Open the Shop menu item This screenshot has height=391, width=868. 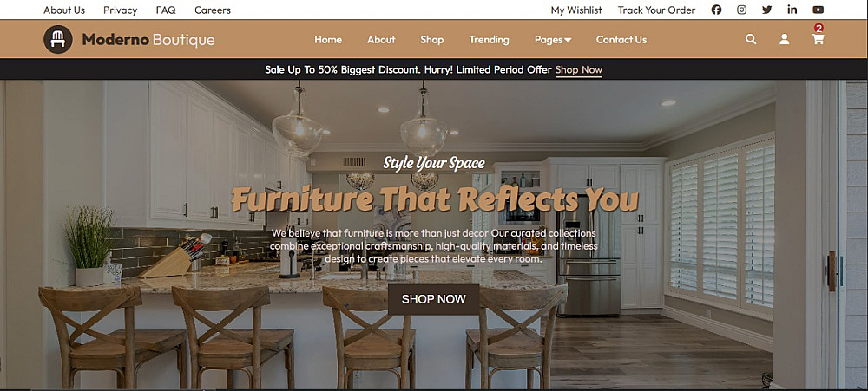[x=431, y=40]
